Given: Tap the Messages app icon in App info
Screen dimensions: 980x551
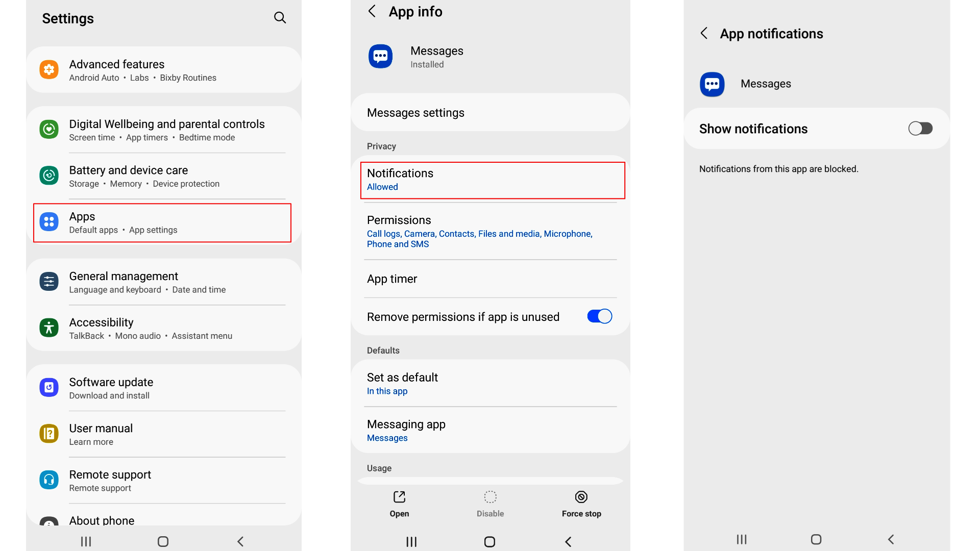Looking at the screenshot, I should coord(380,57).
